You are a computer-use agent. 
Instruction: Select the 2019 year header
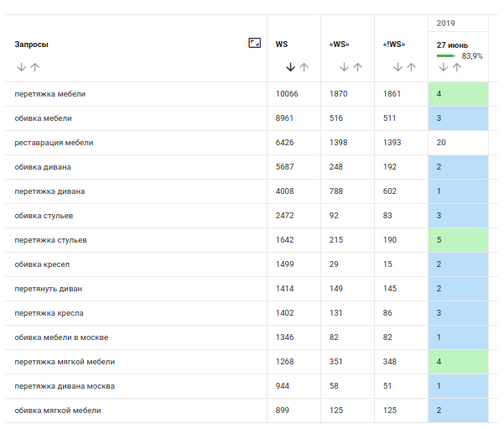(x=446, y=23)
